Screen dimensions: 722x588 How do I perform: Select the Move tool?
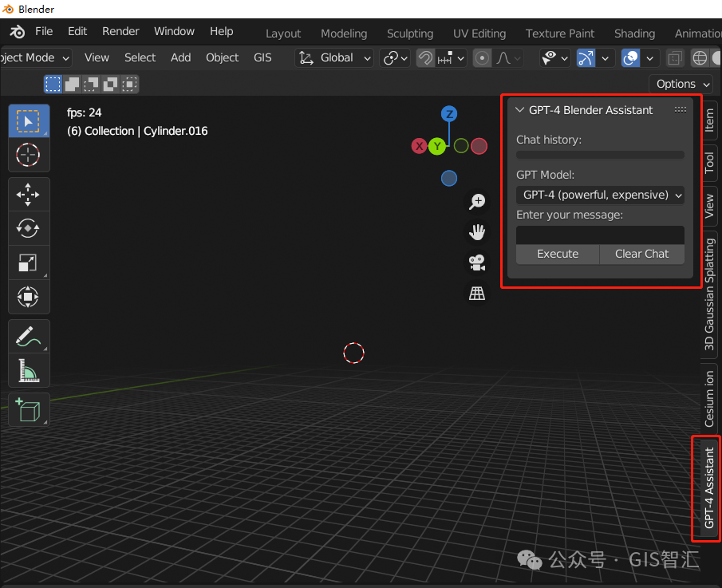29,194
